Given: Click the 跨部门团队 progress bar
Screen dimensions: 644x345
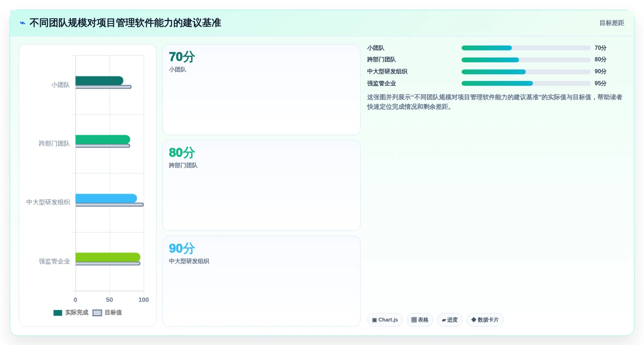Looking at the screenshot, I should tap(526, 60).
